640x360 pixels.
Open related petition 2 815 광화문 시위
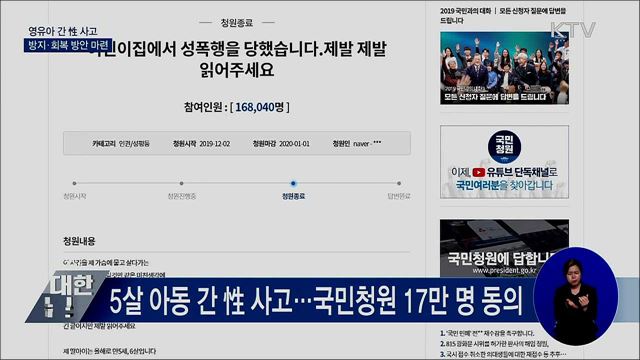(x=494, y=344)
